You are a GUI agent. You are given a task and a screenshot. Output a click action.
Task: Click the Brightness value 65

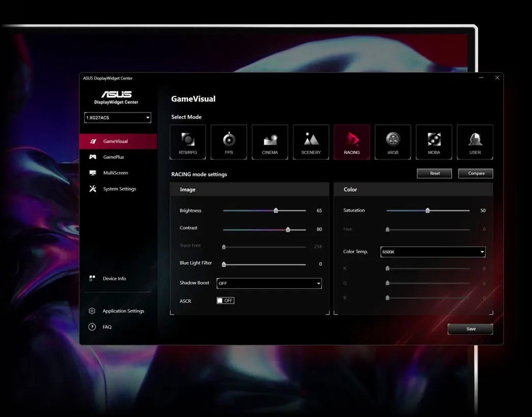coord(319,211)
